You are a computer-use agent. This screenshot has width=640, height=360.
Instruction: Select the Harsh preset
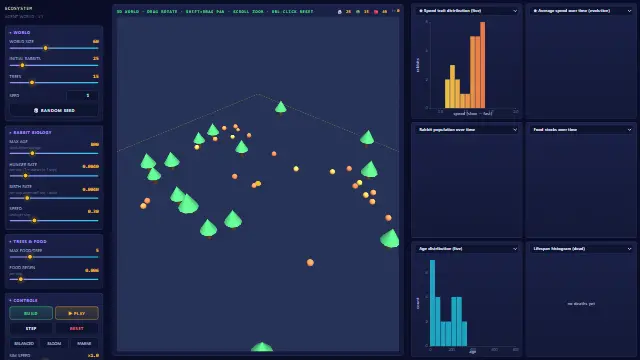coord(84,343)
